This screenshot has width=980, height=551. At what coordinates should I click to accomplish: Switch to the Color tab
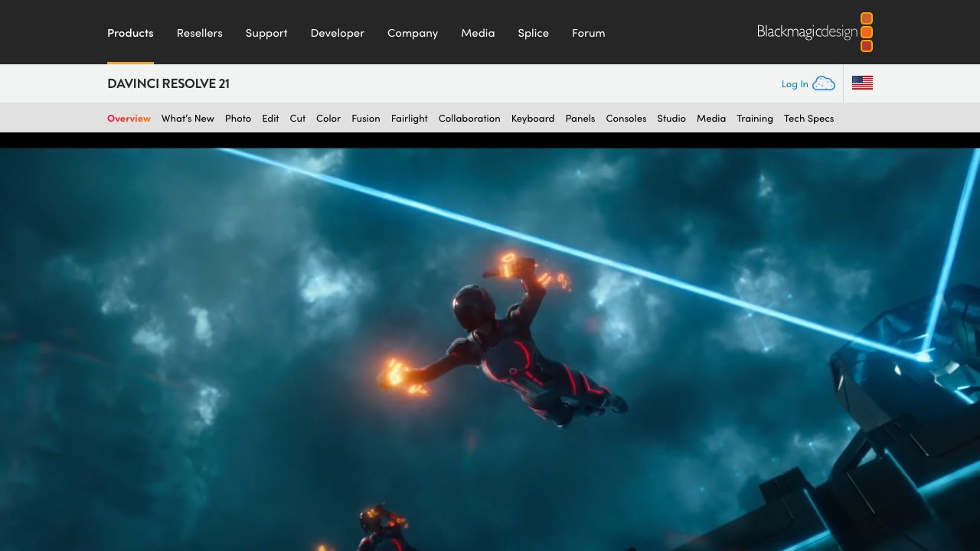pyautogui.click(x=328, y=119)
